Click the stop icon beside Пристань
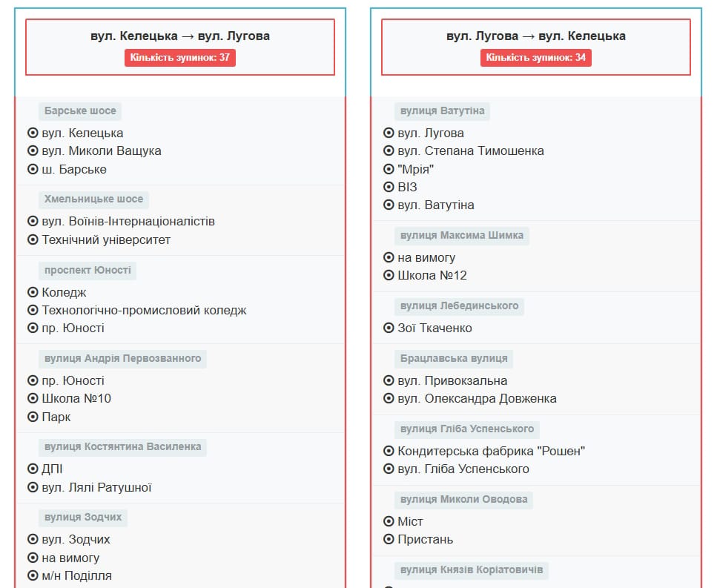 [x=389, y=540]
